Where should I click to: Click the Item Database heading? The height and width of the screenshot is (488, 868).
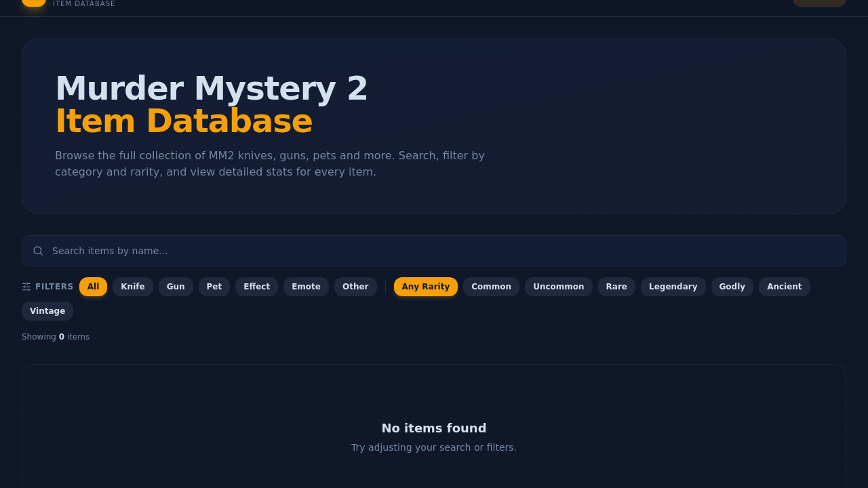pyautogui.click(x=184, y=121)
